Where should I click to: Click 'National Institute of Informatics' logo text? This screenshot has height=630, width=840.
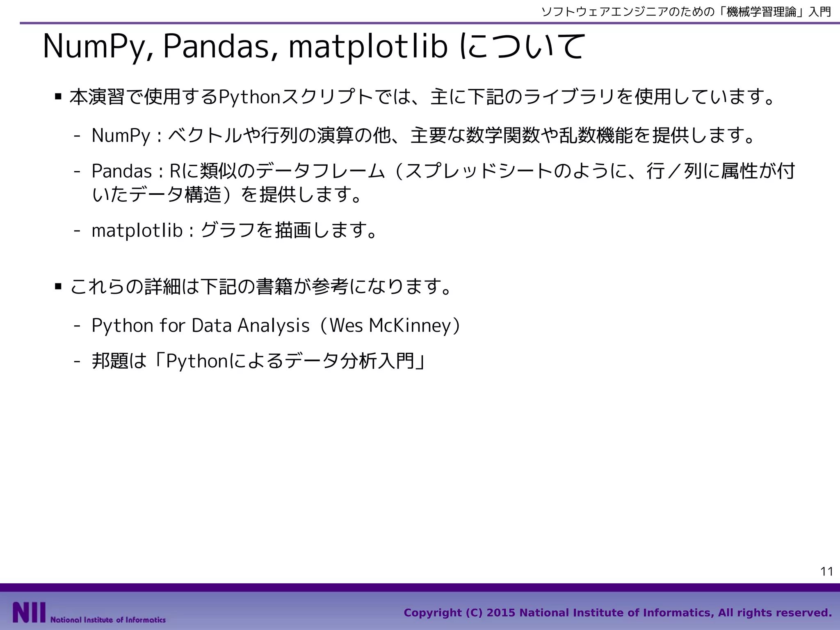pos(108,620)
